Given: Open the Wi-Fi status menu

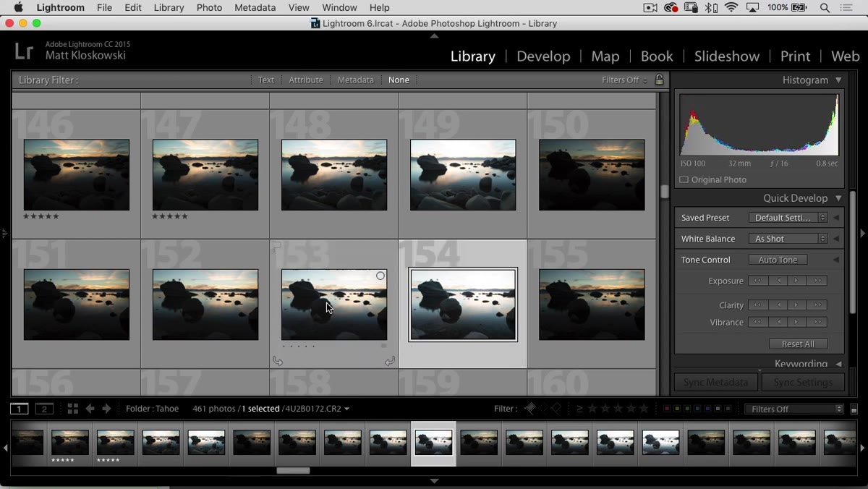Looking at the screenshot, I should (731, 8).
